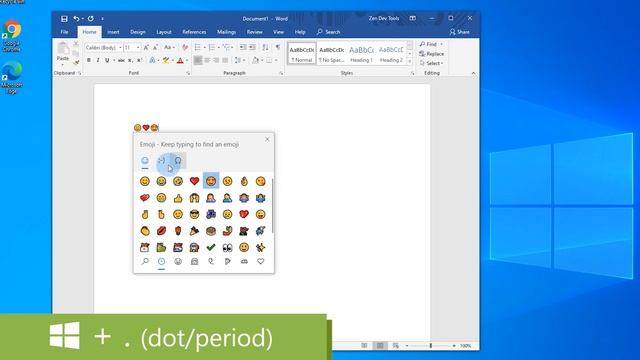Image resolution: width=640 pixels, height=360 pixels.
Task: Insert the sunglasses face emoji
Action: tap(194, 214)
